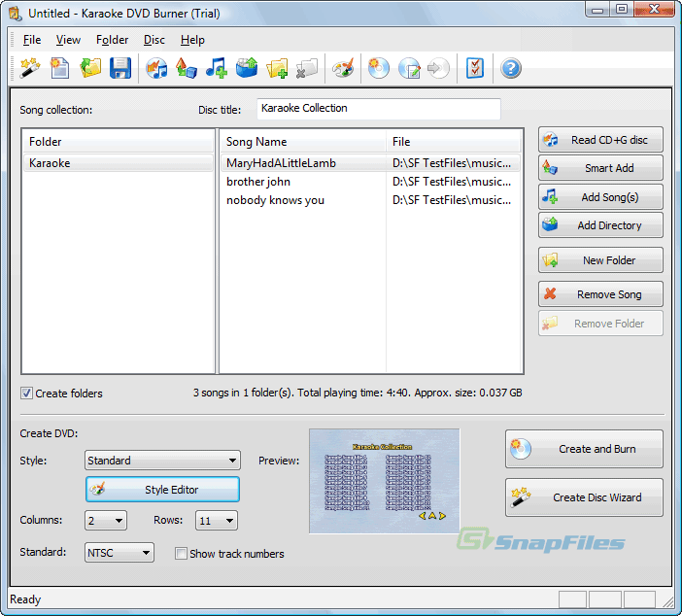682x616 pixels.
Task: Click the Smart Add toolbar icon
Action: click(187, 68)
